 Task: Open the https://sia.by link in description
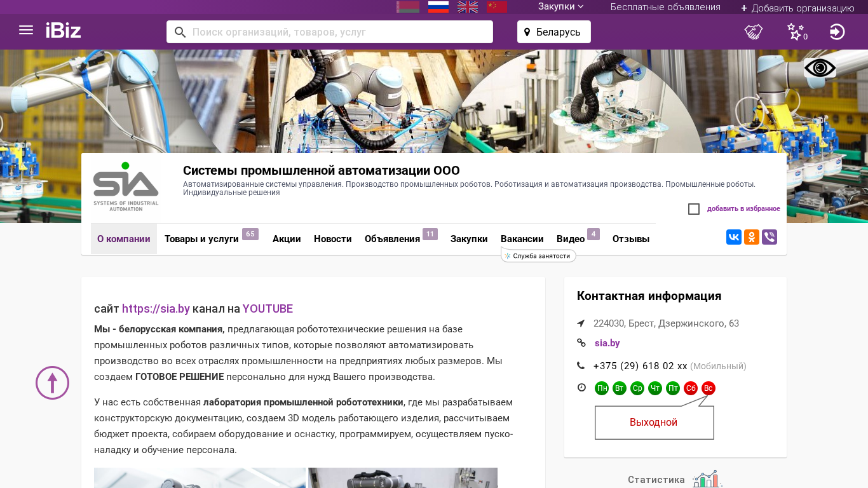(156, 309)
